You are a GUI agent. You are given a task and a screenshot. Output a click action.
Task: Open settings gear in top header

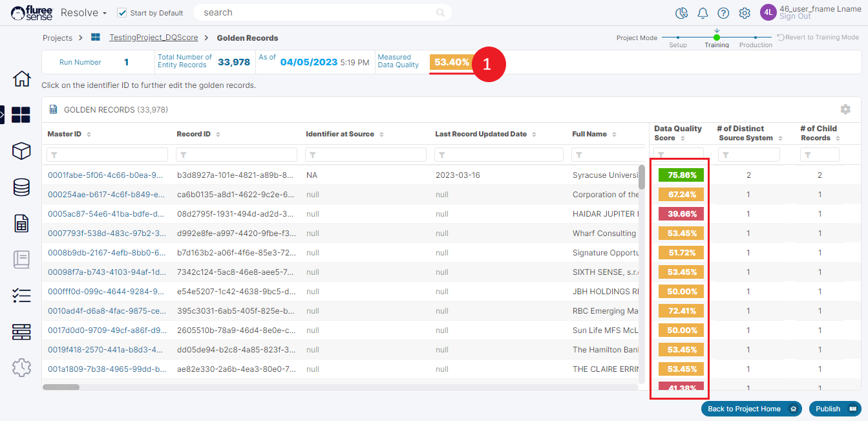click(745, 13)
